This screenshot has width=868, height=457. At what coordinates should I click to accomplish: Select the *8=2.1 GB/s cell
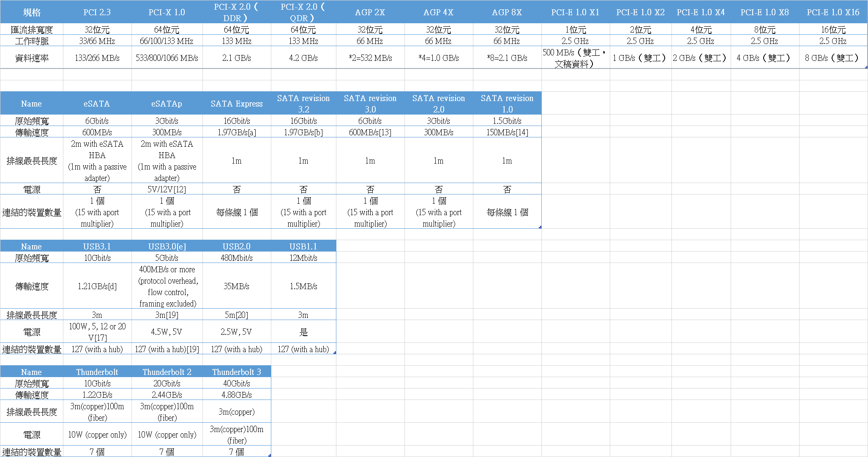507,57
